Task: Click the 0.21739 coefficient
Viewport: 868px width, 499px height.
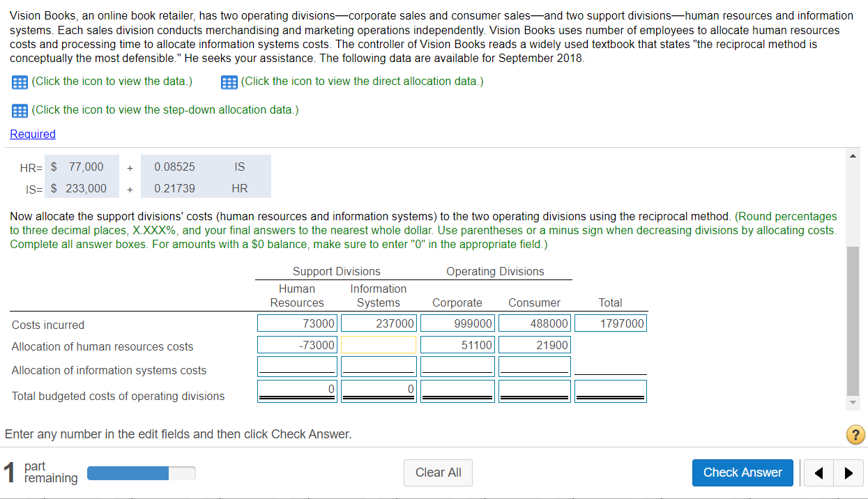Action: [174, 189]
